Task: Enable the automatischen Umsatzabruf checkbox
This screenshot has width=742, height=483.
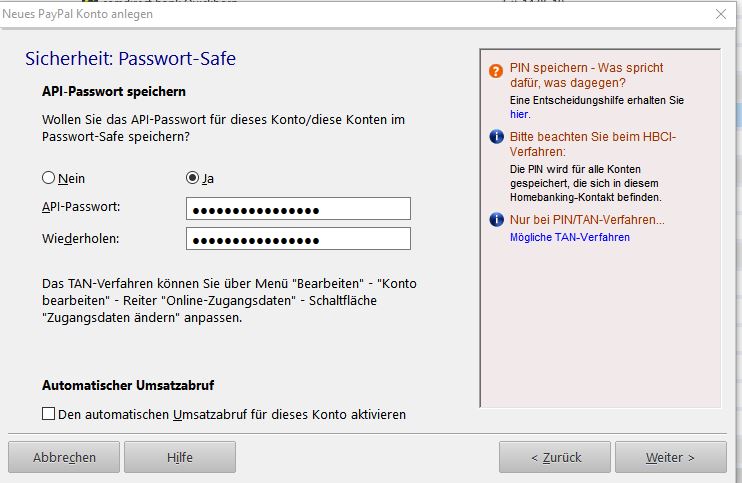Action: [49, 414]
